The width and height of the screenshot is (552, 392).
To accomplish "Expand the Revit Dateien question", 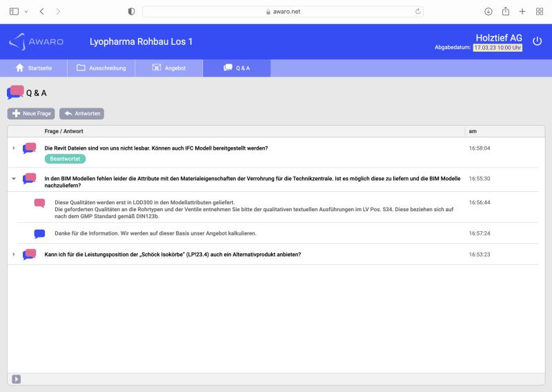I will point(14,148).
